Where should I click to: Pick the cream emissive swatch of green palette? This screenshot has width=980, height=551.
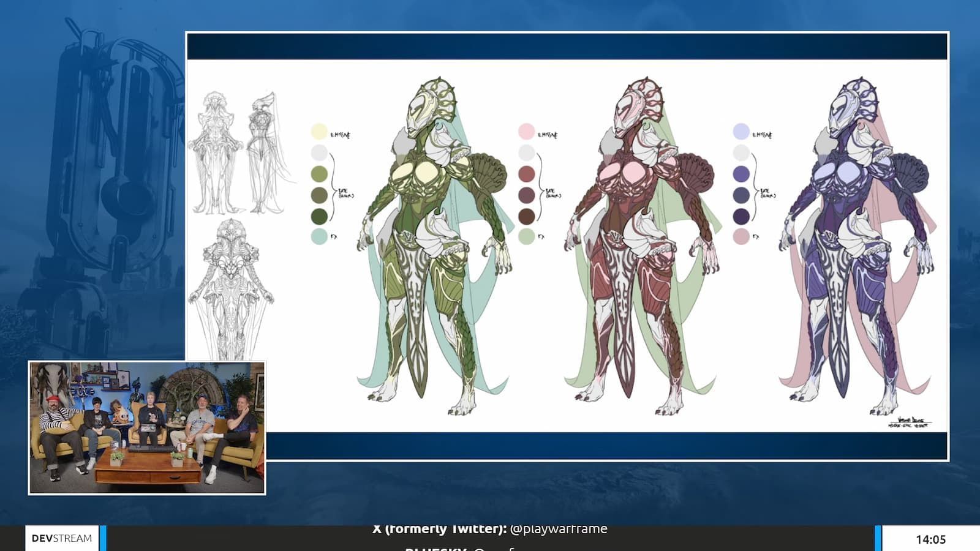tap(319, 132)
